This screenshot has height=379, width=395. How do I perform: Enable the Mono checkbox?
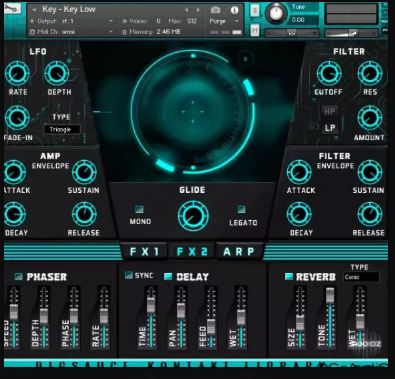tap(139, 209)
